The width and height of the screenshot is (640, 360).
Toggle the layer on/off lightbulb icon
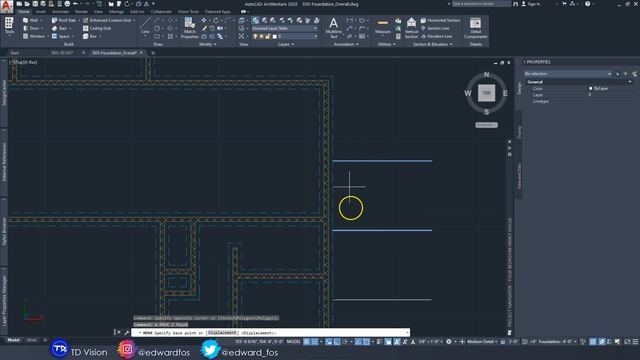click(256, 36)
